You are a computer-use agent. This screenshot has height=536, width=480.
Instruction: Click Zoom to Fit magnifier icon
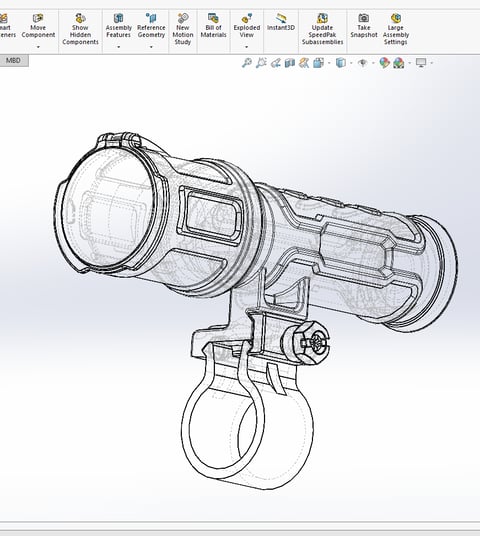[x=247, y=63]
